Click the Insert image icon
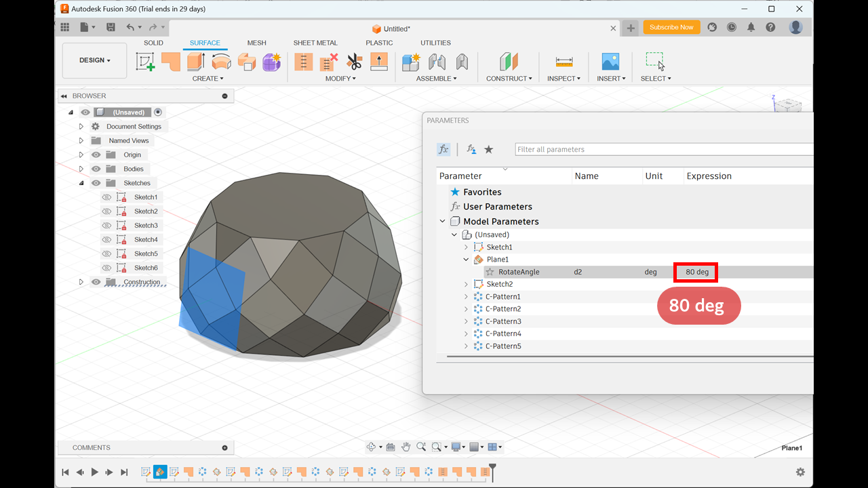 (x=610, y=62)
